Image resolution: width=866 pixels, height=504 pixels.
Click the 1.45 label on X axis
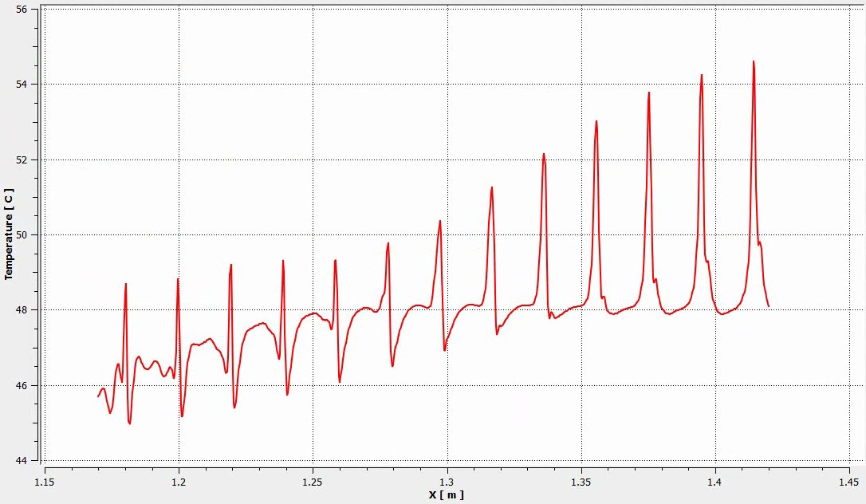(849, 482)
